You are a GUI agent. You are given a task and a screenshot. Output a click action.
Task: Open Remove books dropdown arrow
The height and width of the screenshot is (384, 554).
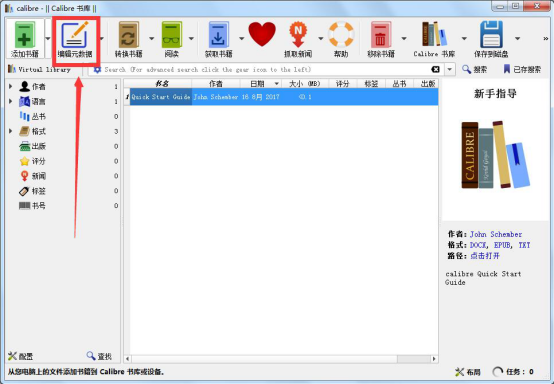(404, 38)
